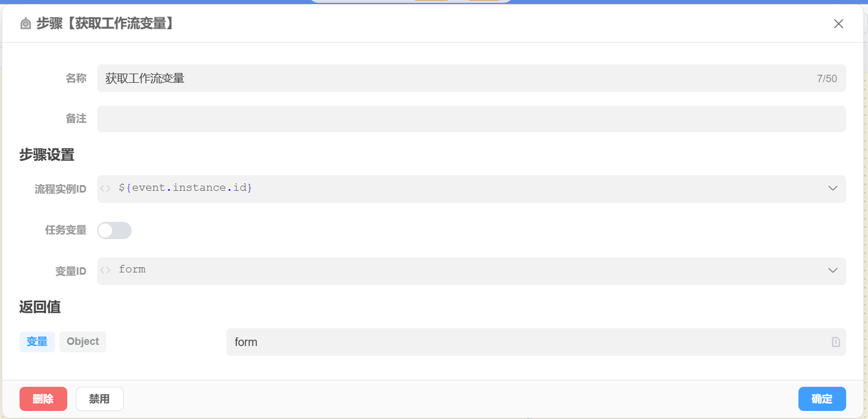The height and width of the screenshot is (419, 868).
Task: Expand the 流程实例ID dropdown arrow
Action: click(x=832, y=189)
